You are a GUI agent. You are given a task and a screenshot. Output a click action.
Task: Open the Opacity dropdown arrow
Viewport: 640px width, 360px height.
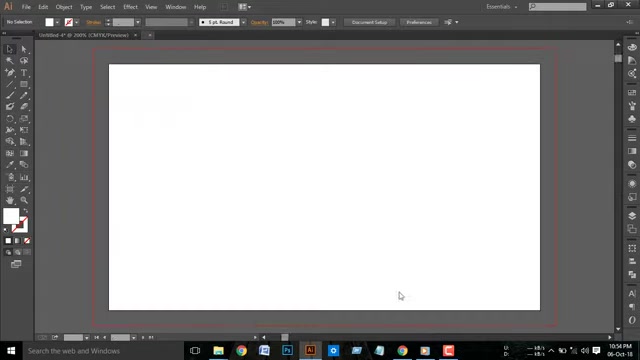click(299, 22)
